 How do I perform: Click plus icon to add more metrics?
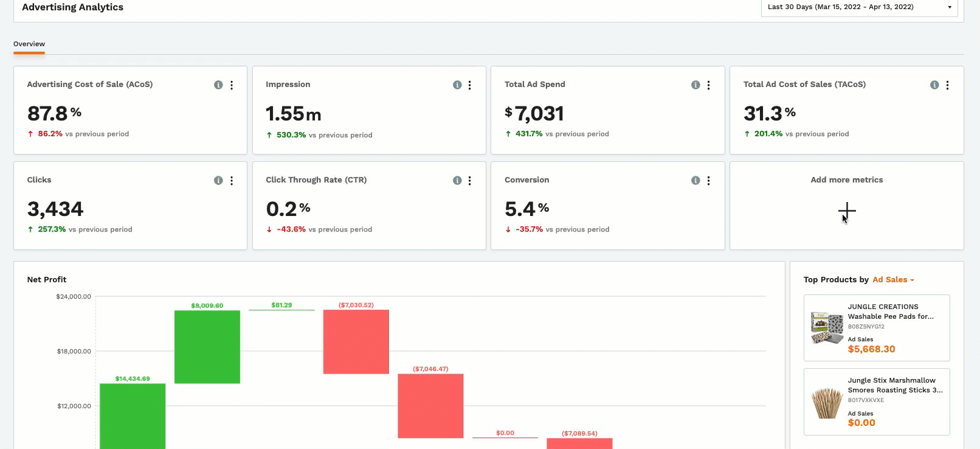pos(847,212)
